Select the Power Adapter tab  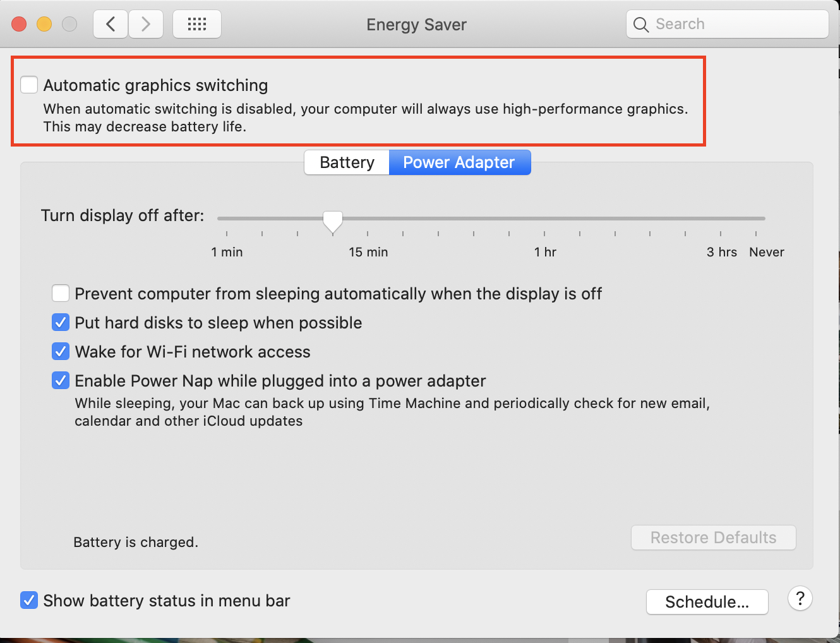(x=459, y=162)
